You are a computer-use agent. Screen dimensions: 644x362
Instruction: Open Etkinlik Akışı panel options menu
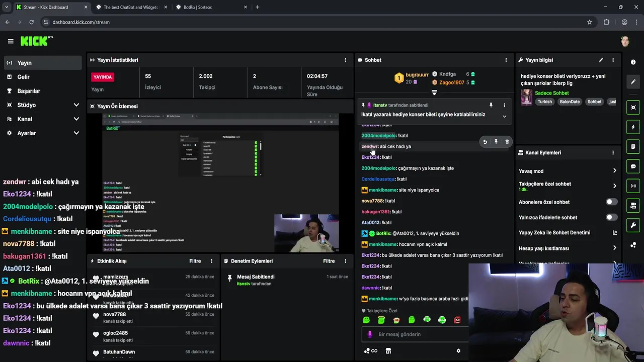211,261
